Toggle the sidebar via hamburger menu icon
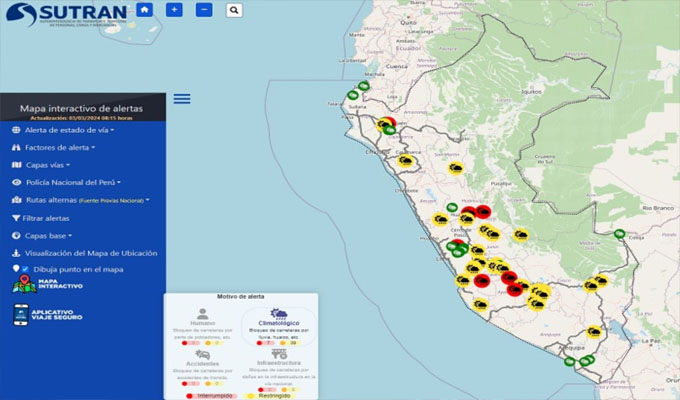 [182, 98]
